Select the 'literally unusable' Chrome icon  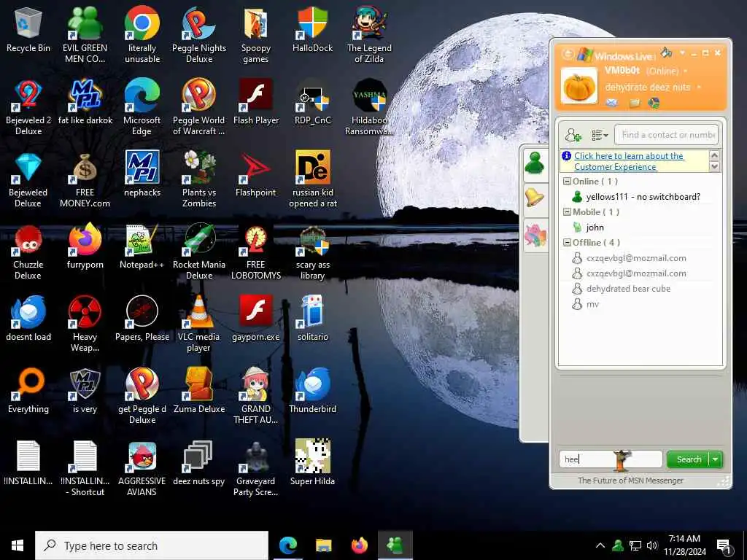coord(142,35)
